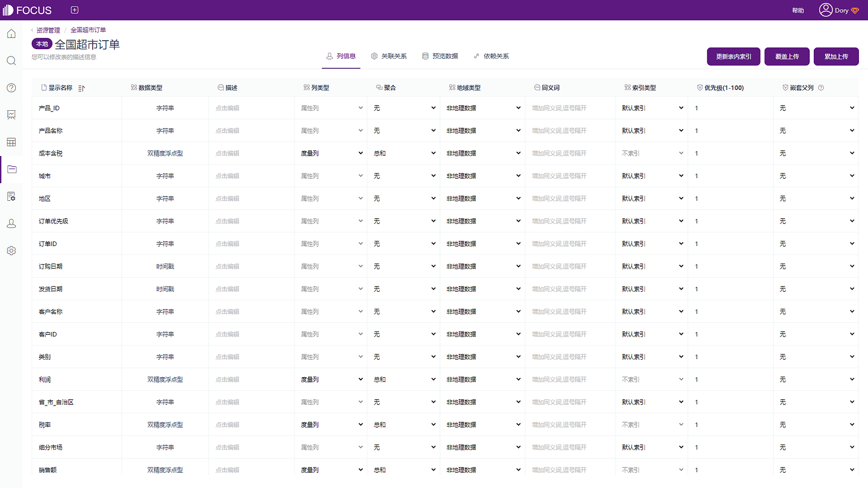The height and width of the screenshot is (488, 868).
Task: Open the table grid icon in sidebar
Action: pyautogui.click(x=11, y=142)
